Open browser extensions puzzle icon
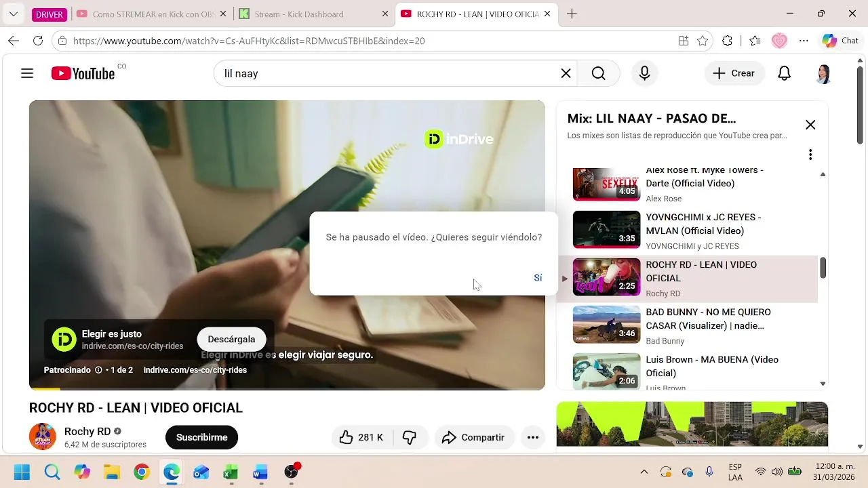This screenshot has height=488, width=868. pos(727,41)
